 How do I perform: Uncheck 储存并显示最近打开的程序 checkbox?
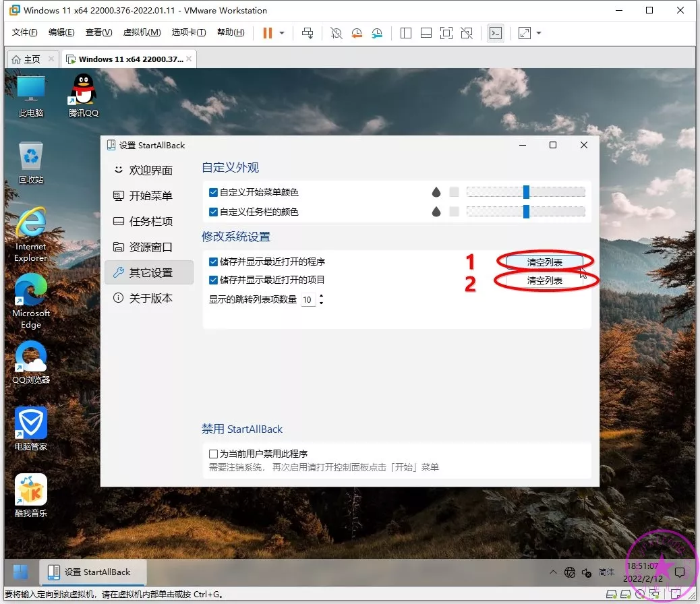(214, 262)
